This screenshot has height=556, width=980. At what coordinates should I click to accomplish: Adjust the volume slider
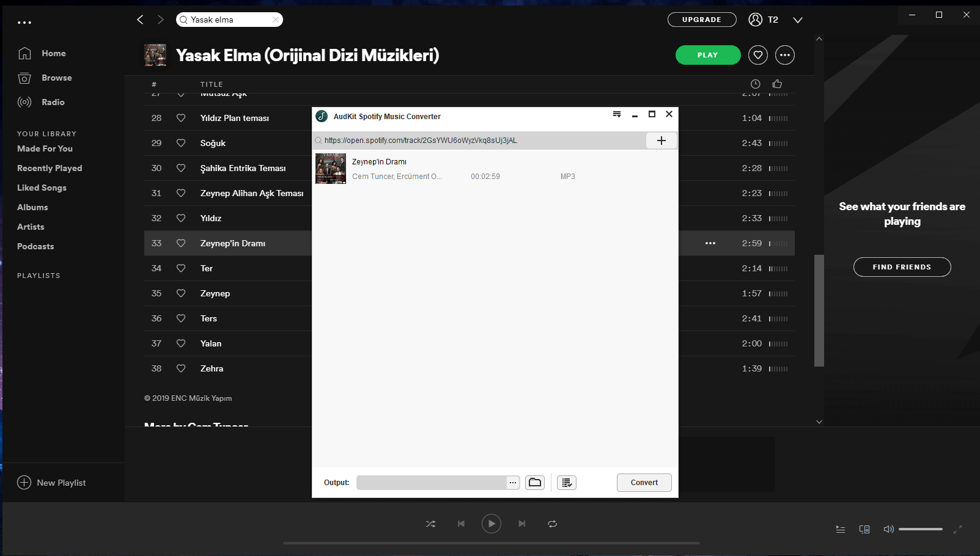[921, 529]
